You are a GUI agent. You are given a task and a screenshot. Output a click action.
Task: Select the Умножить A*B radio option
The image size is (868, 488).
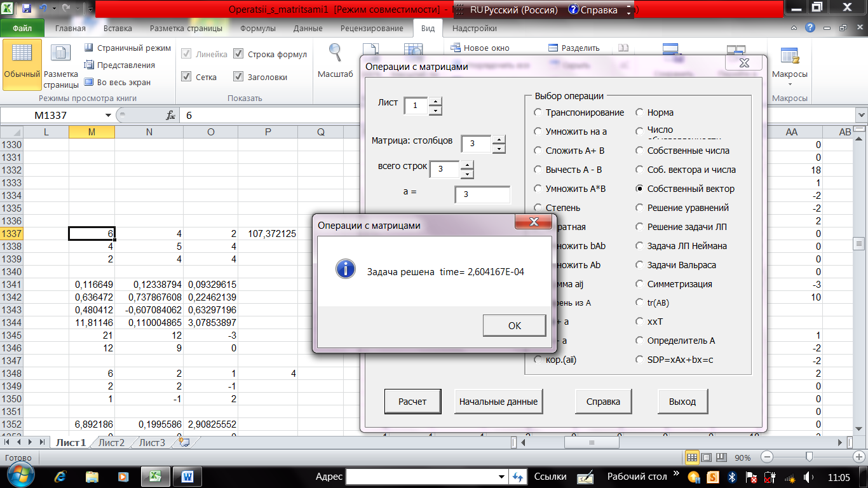pos(538,189)
